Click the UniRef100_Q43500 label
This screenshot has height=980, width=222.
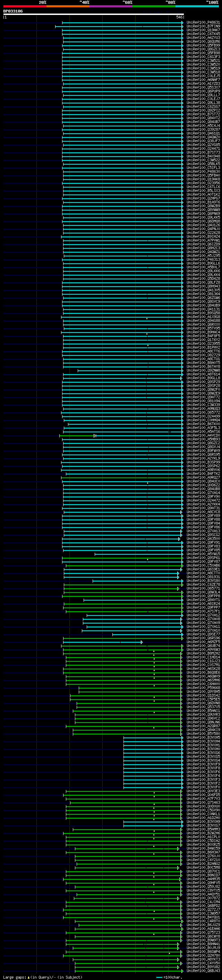[203, 539]
